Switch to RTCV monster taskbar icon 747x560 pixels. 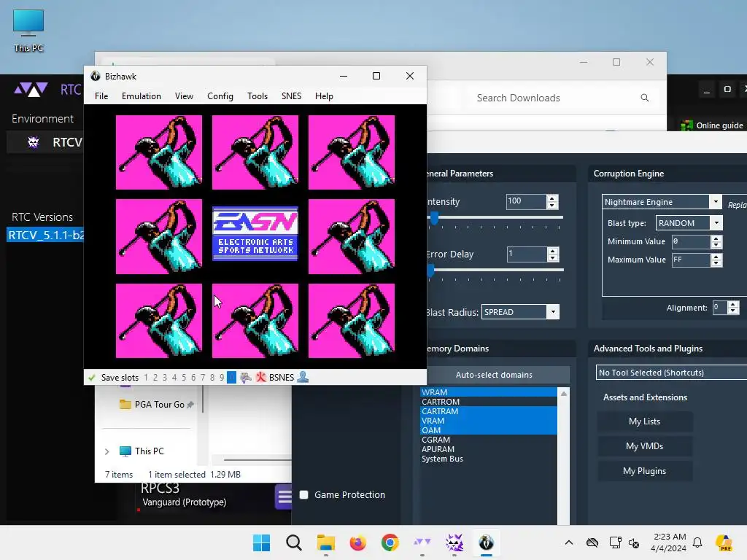[454, 542]
